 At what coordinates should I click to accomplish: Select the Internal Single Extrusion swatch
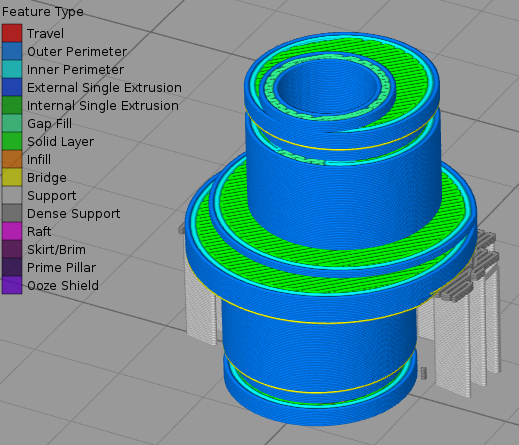(12, 105)
